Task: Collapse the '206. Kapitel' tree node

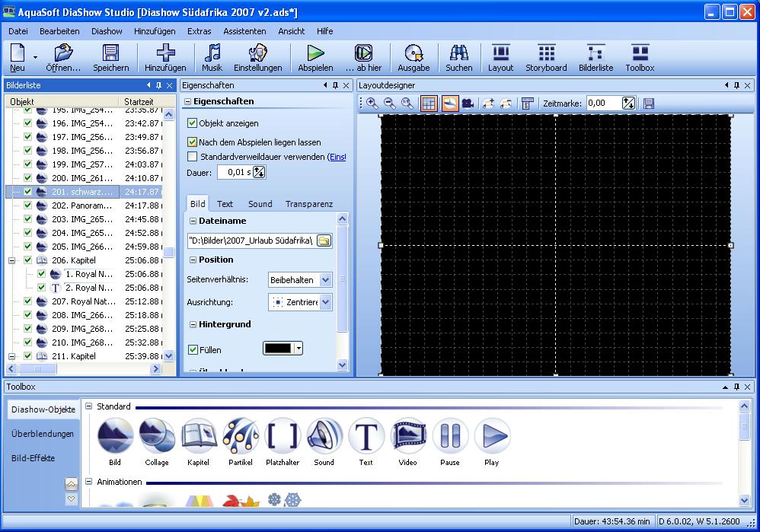Action: (x=12, y=260)
